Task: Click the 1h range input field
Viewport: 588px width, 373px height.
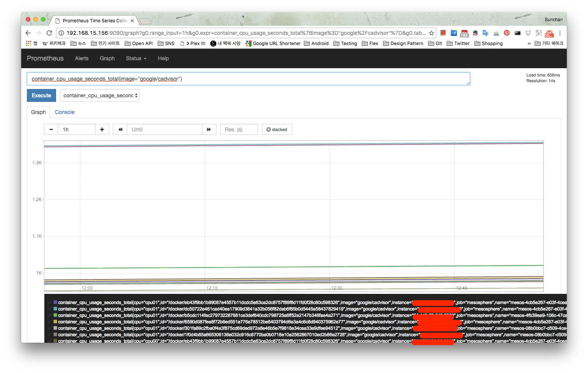Action: tap(77, 130)
